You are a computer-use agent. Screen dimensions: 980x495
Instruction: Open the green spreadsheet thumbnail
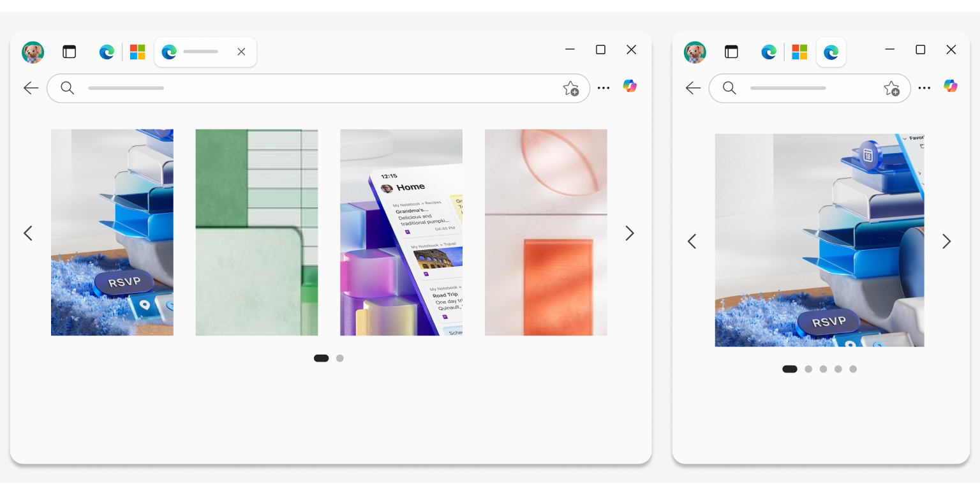256,232
